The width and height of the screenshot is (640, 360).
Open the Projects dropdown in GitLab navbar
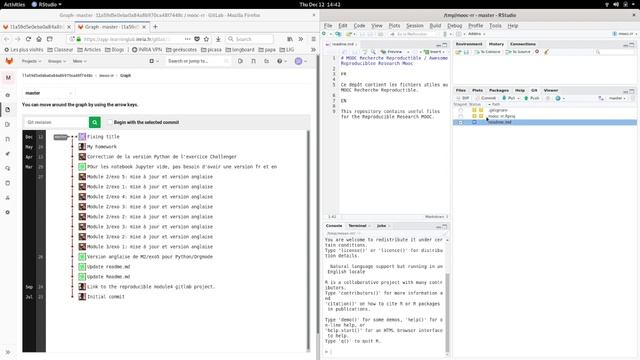pyautogui.click(x=31, y=61)
